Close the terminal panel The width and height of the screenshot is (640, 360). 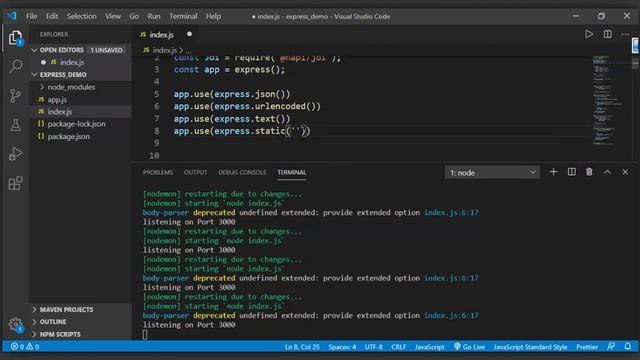(625, 172)
